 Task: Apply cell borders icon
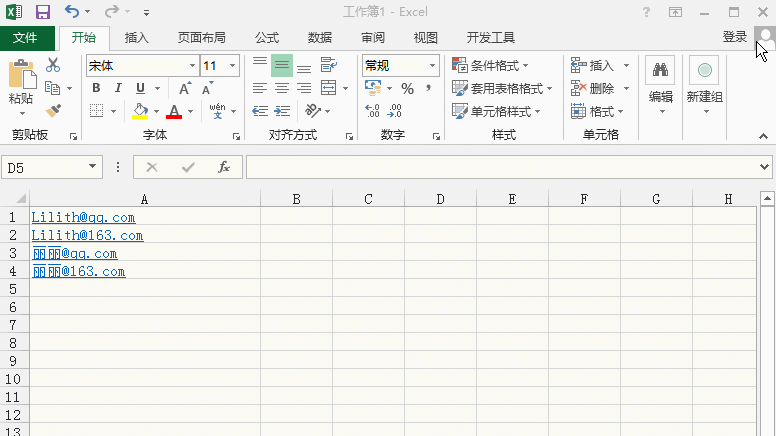[x=97, y=110]
